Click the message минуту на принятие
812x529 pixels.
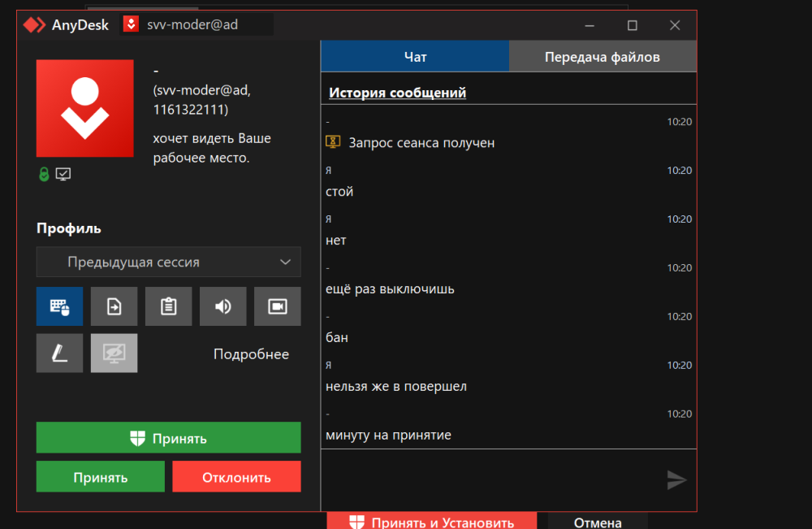[388, 435]
